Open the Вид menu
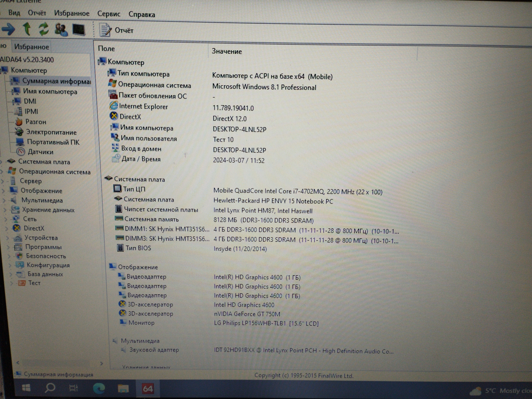 14,13
